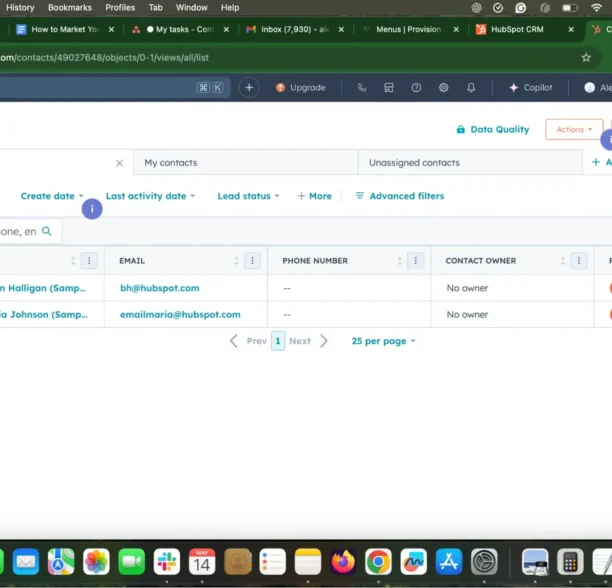Open the three-dot menu on Email column
Image resolution: width=612 pixels, height=588 pixels.
(x=253, y=261)
